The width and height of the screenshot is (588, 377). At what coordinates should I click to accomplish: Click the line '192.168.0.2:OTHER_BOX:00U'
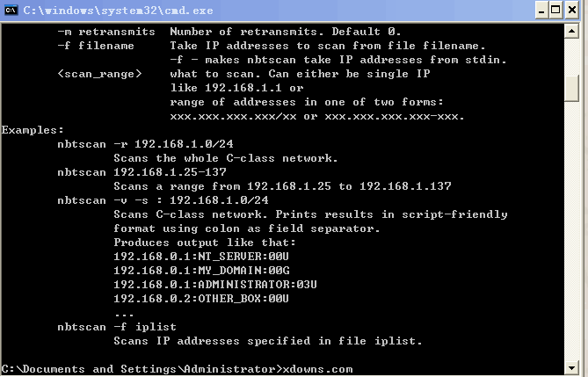tap(201, 299)
